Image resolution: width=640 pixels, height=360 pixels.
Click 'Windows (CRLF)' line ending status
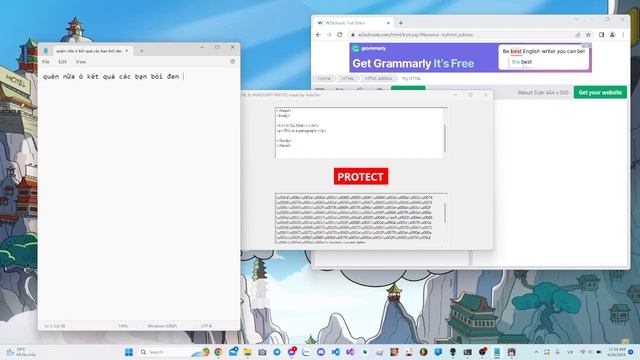point(162,326)
